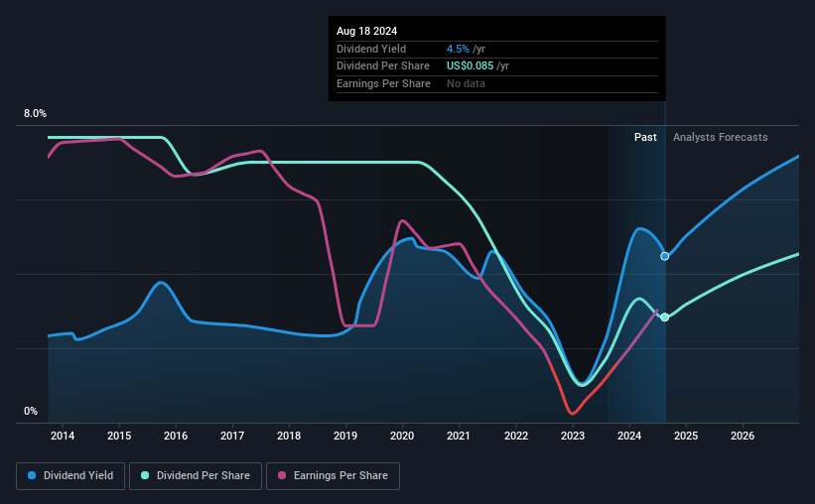The width and height of the screenshot is (815, 504).
Task: Select the 2023 label on the x-axis
Action: [x=573, y=436]
